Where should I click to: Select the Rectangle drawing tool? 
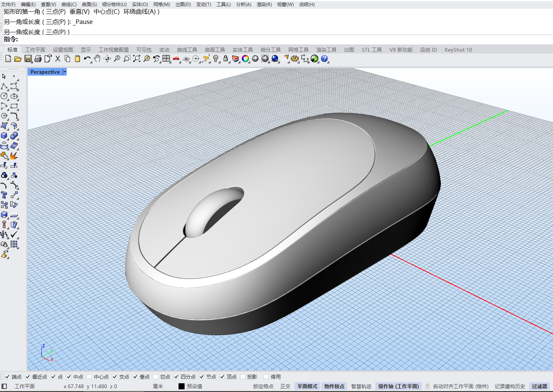[x=14, y=106]
